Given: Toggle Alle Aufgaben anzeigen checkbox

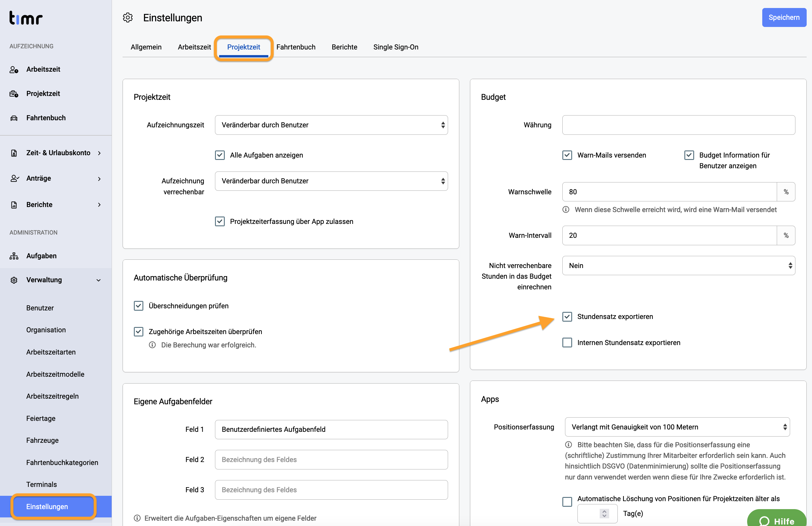Looking at the screenshot, I should tap(220, 155).
